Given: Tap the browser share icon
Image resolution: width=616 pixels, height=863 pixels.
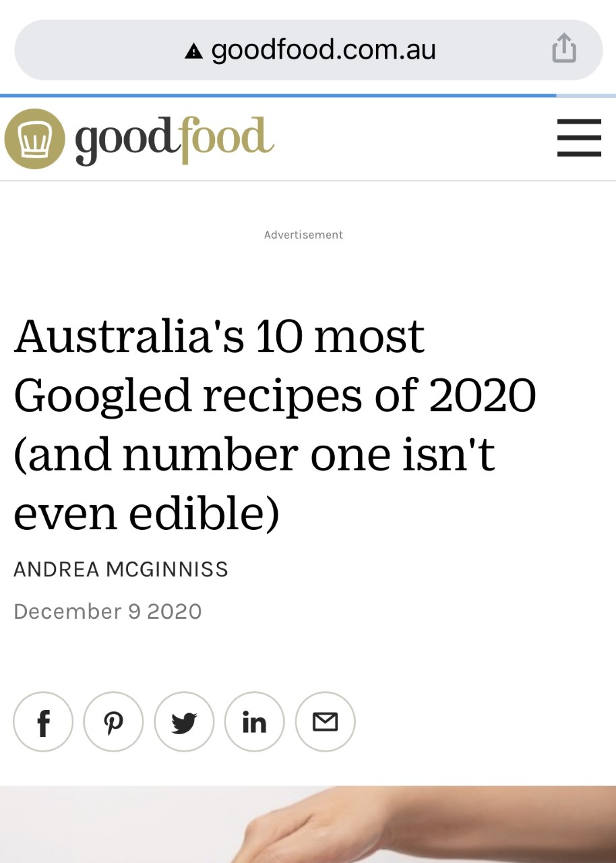Looking at the screenshot, I should (x=564, y=50).
